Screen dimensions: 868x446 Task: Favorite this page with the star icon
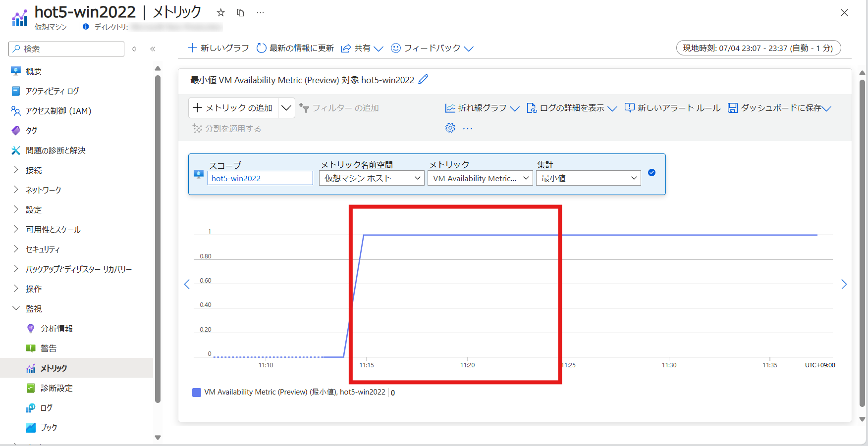pyautogui.click(x=221, y=12)
